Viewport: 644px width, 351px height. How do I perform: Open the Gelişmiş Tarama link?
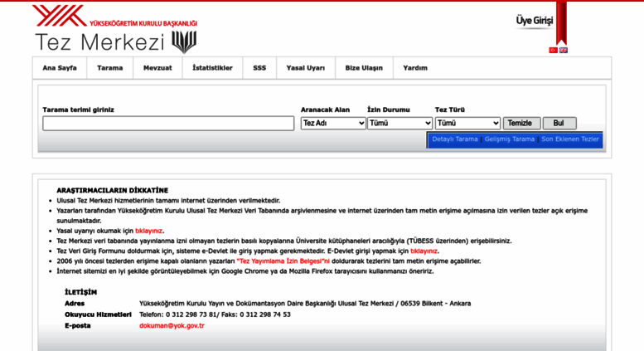[x=509, y=139]
